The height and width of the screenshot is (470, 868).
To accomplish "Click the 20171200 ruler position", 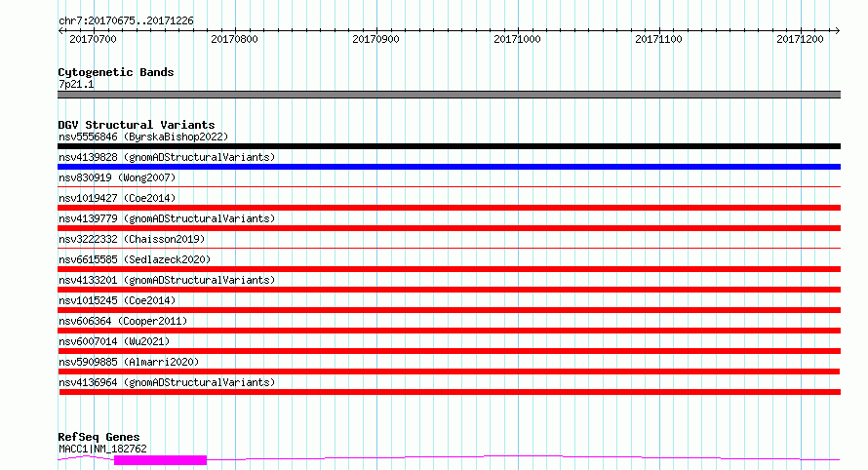I will pyautogui.click(x=800, y=39).
